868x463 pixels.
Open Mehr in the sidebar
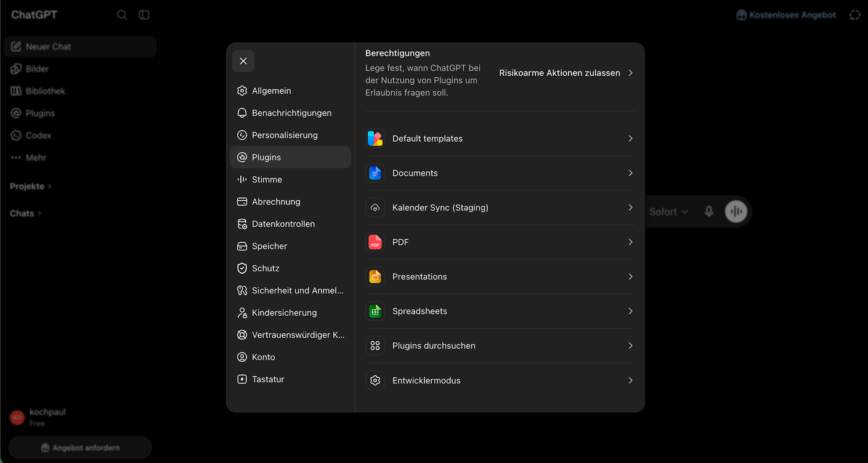80,158
